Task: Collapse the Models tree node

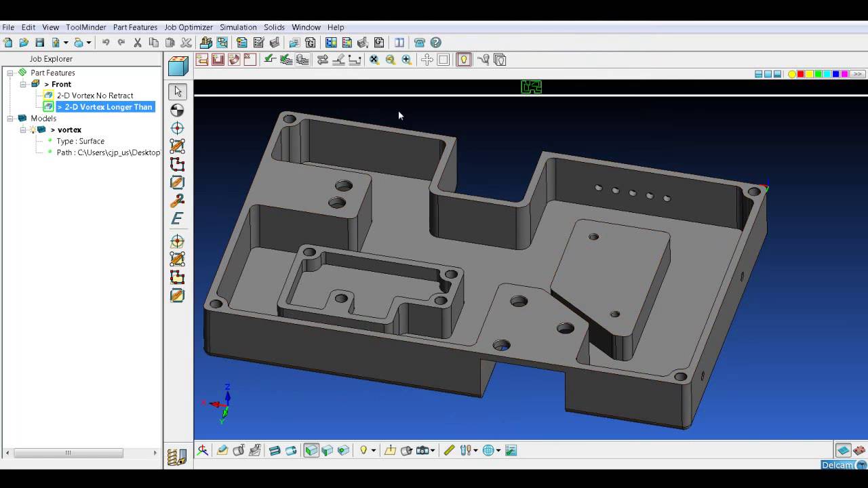Action: [10, 118]
